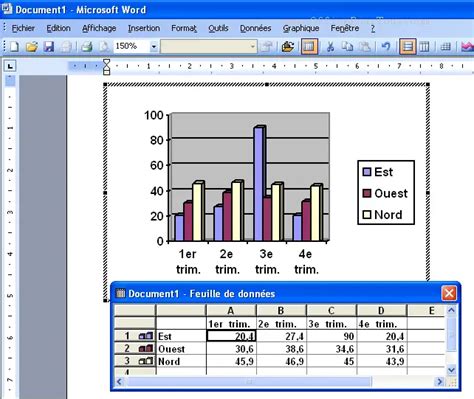Viewport: 474px width, 399px height.
Task: Save the document with the floppy icon
Action: [49, 46]
